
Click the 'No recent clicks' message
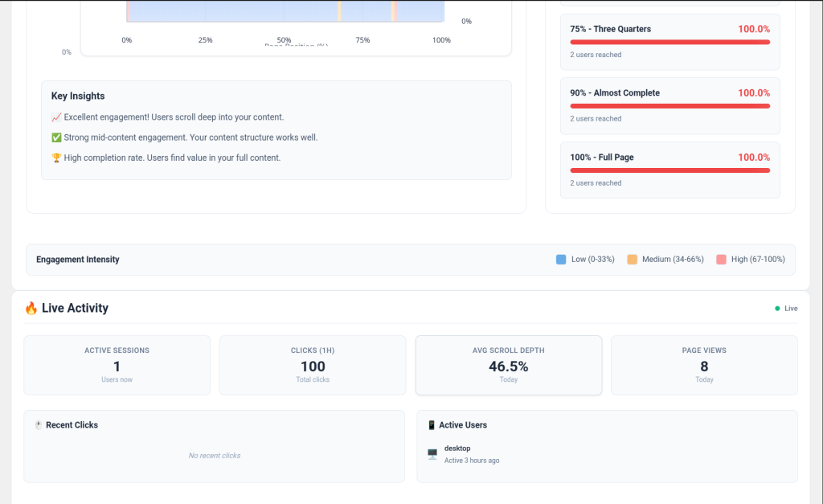(215, 456)
